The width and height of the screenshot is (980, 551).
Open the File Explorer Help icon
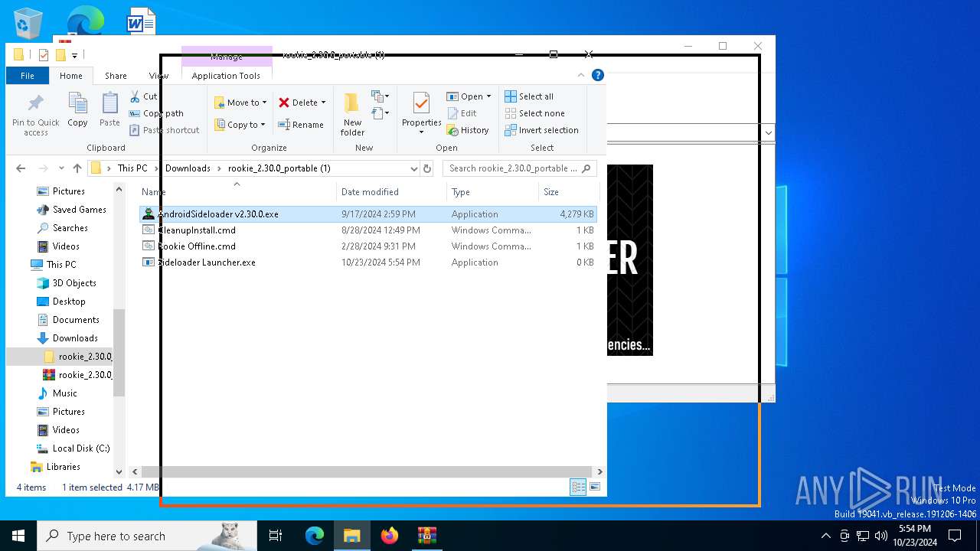click(x=598, y=75)
